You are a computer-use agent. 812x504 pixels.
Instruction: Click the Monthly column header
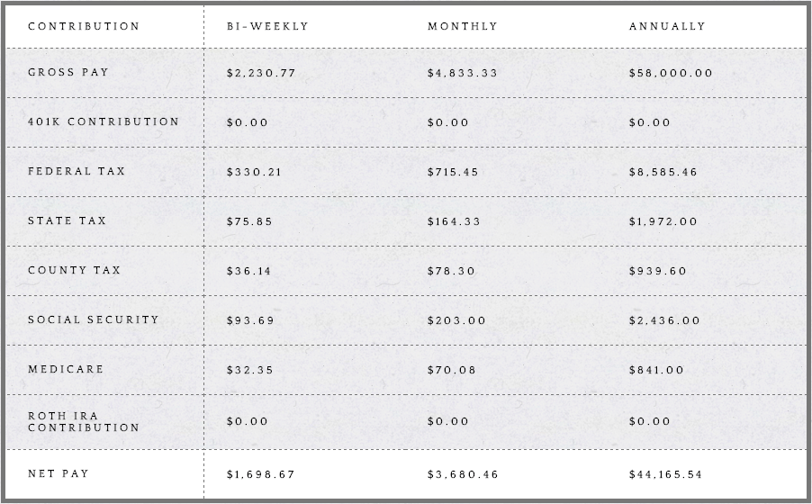(463, 26)
